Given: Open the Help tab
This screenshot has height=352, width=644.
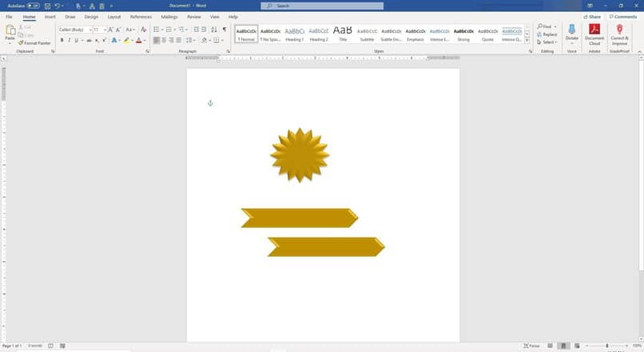Looking at the screenshot, I should coord(233,17).
